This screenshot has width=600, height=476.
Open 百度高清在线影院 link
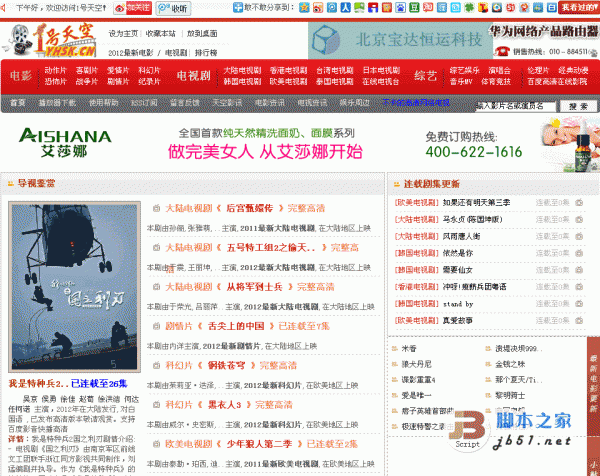(557, 82)
